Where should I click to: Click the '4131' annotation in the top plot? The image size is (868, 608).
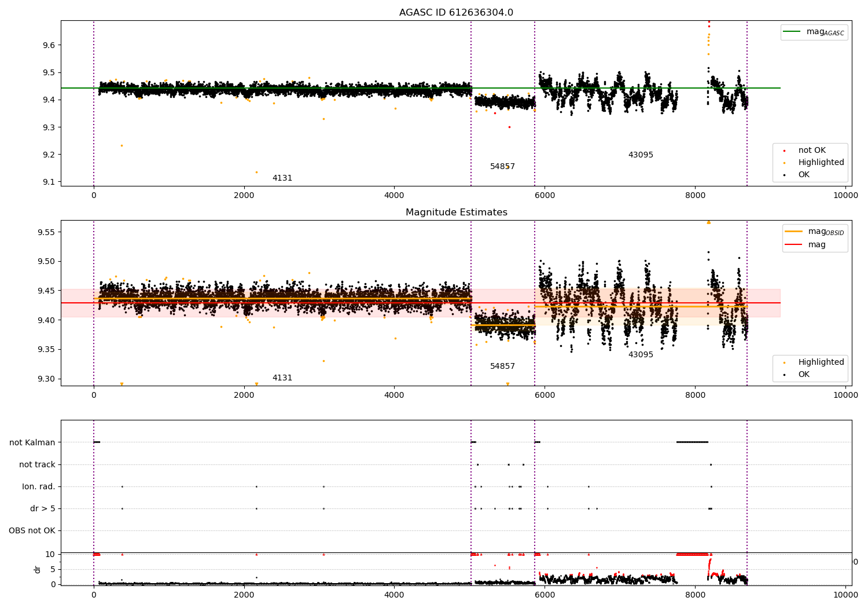282,178
